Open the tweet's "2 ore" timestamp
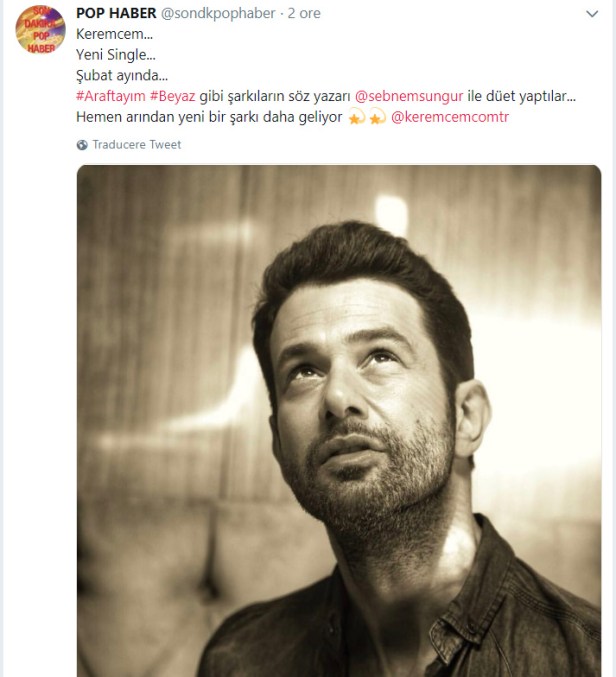Screen dimensions: 616x677 [307, 13]
